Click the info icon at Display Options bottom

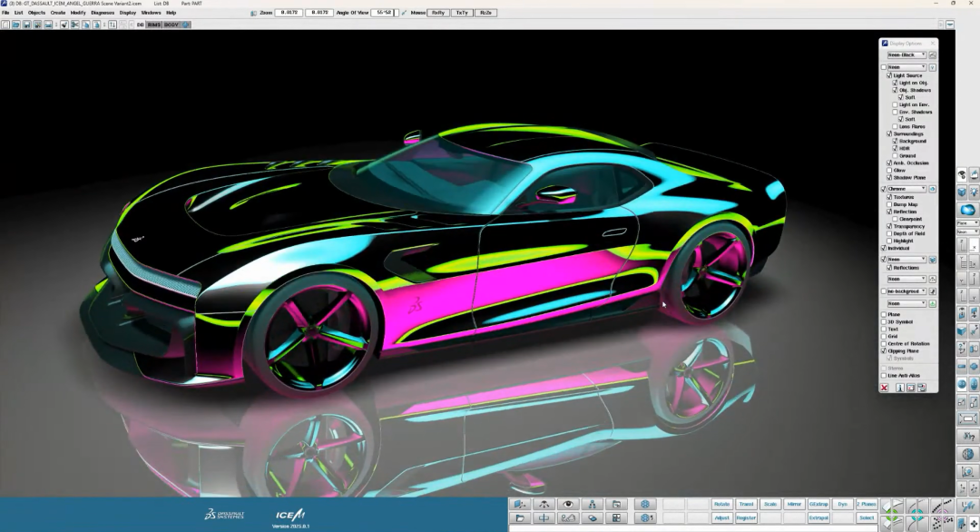coord(900,388)
